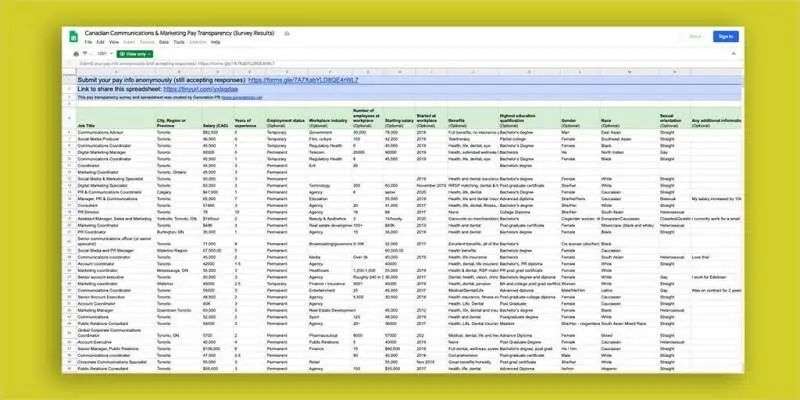
Task: Select the Assistant Manager, Sales and Marketing cell
Action: [x=116, y=218]
